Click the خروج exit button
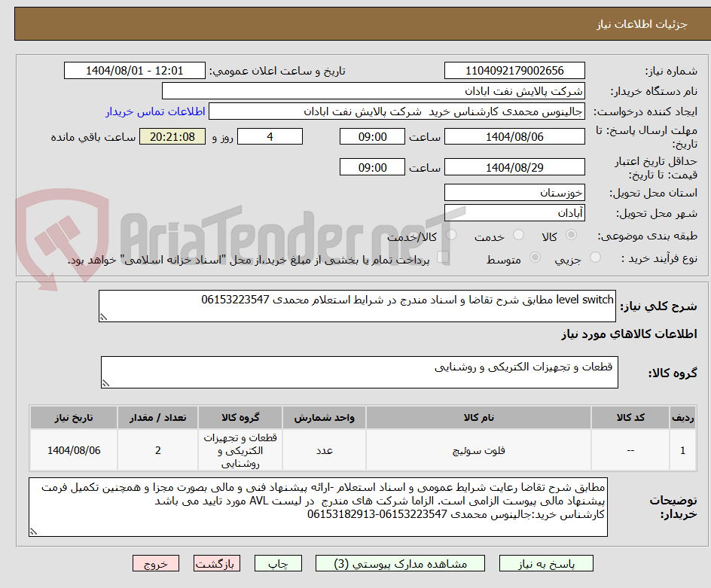This screenshot has width=711, height=588. 156,563
